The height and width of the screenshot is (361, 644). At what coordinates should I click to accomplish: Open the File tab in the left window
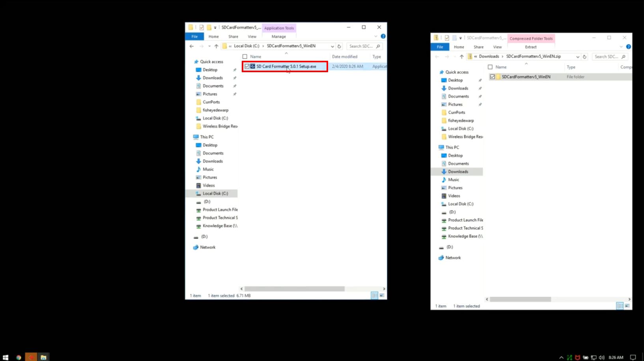(194, 36)
